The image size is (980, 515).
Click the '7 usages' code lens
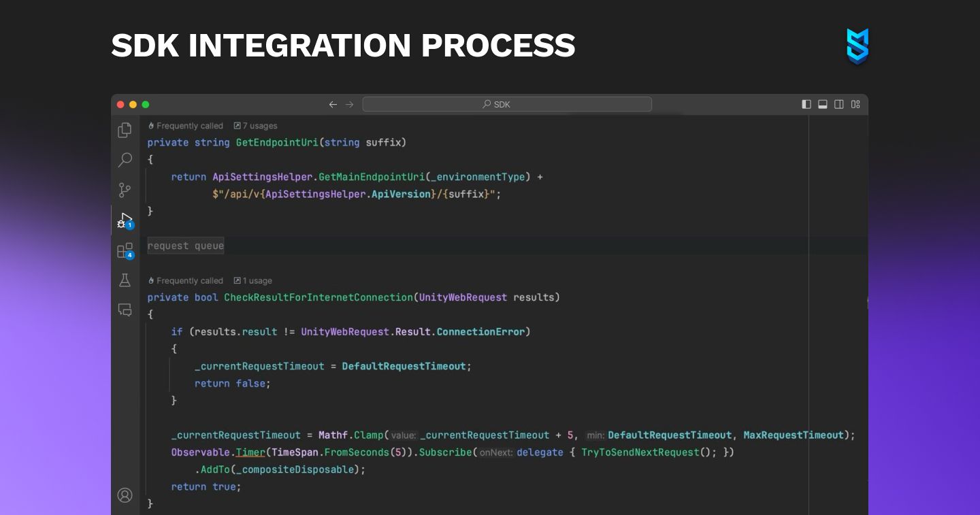tap(255, 126)
